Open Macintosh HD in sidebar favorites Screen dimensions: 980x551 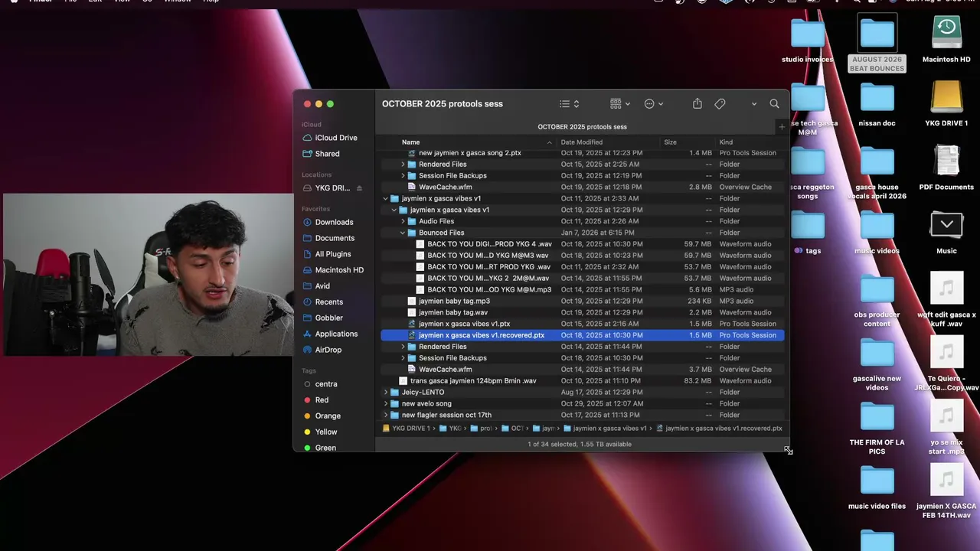339,270
